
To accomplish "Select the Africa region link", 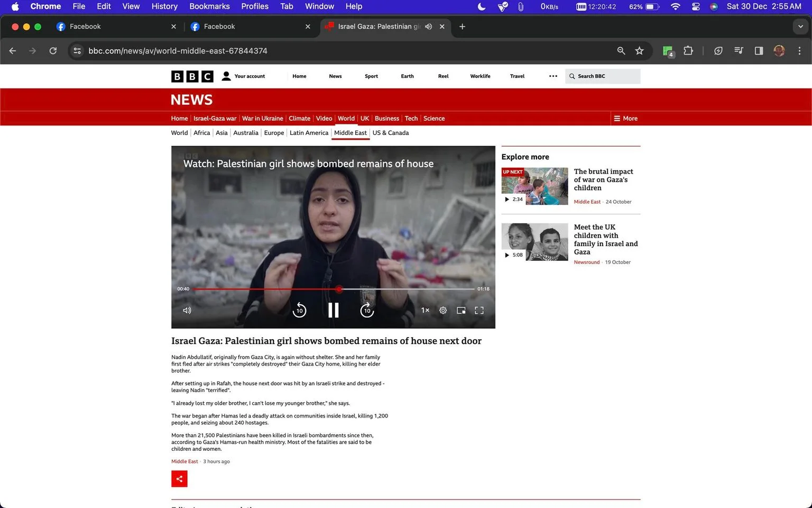I will pos(201,133).
